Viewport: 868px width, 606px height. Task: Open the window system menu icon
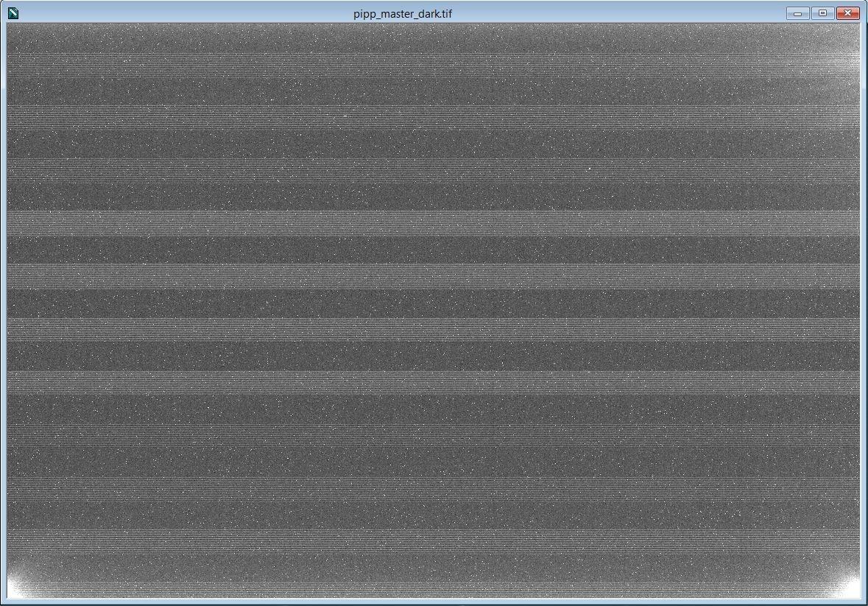pos(13,13)
